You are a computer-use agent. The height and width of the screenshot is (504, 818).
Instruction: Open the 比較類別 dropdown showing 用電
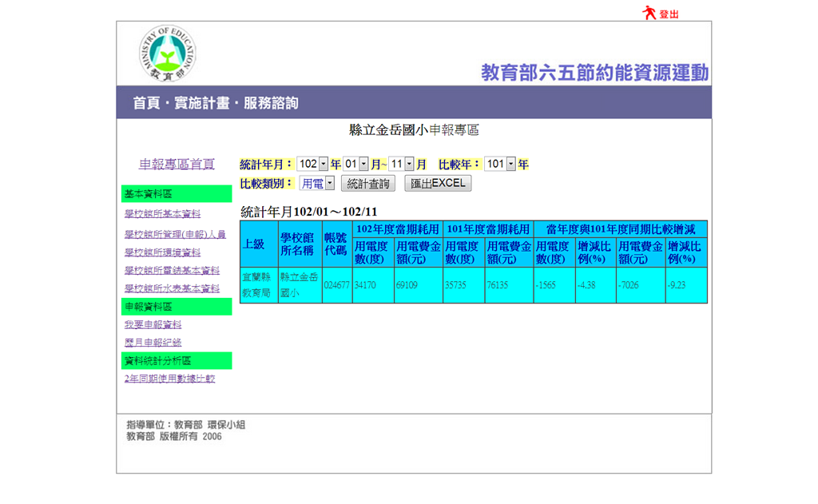316,183
